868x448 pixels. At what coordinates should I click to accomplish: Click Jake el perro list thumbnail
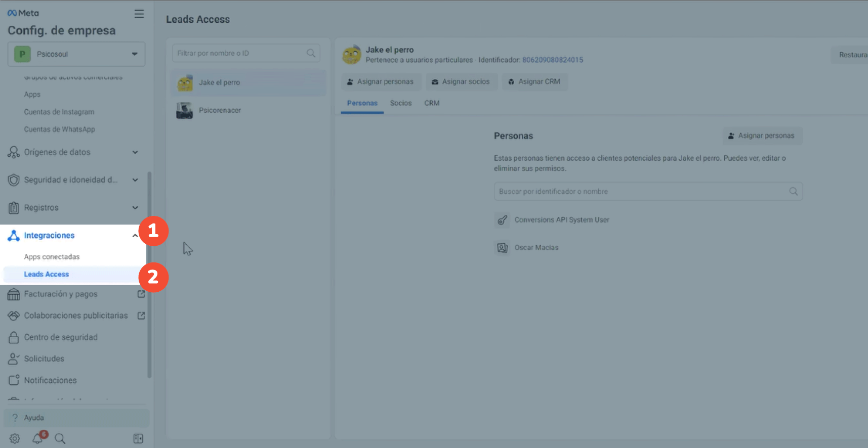[x=185, y=82]
